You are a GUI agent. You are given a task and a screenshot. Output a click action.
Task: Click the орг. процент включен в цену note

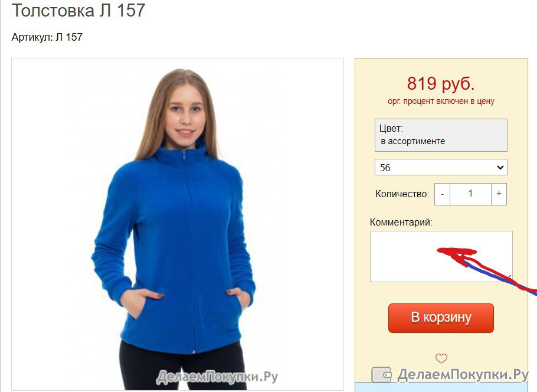point(441,101)
